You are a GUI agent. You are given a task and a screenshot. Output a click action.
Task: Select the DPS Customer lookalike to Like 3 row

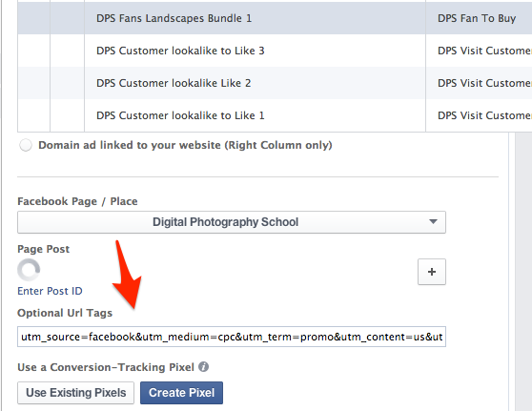coord(275,51)
